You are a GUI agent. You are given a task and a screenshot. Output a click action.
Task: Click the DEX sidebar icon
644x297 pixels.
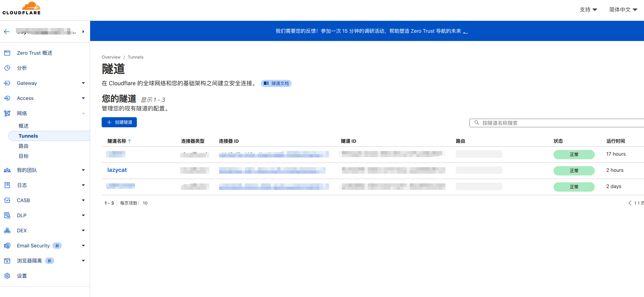7,230
